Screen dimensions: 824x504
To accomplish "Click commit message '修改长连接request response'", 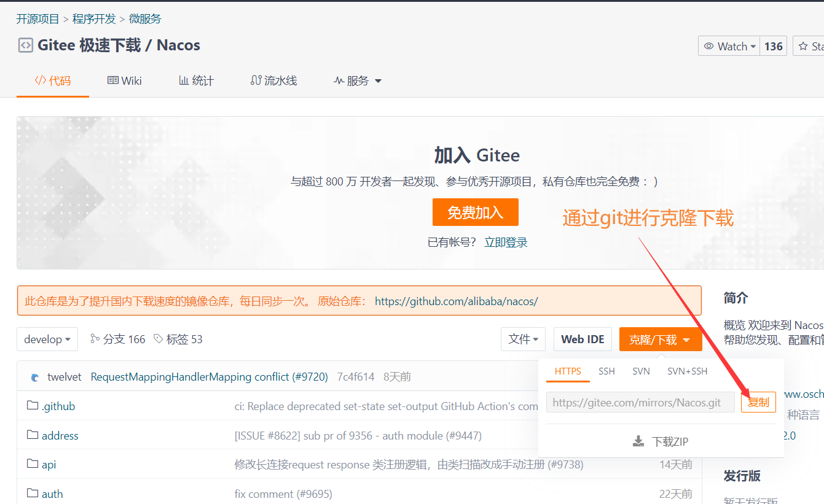I will (x=409, y=465).
